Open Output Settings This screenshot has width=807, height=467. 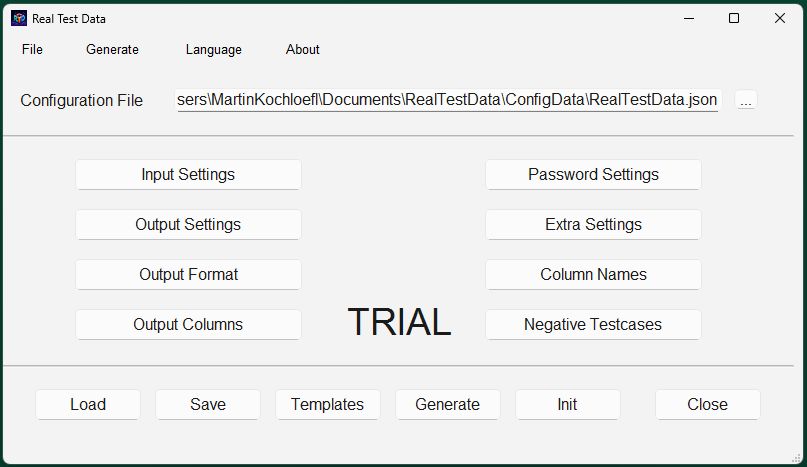(x=188, y=224)
